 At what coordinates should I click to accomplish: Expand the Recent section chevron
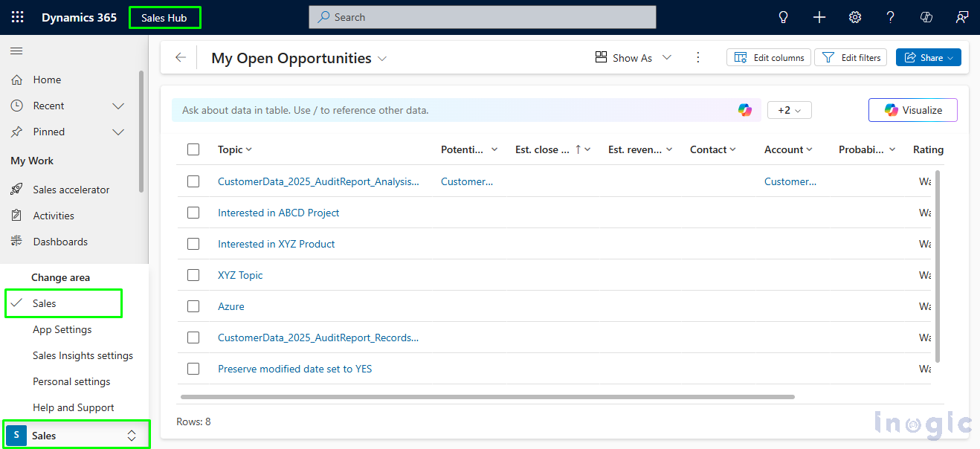point(118,106)
